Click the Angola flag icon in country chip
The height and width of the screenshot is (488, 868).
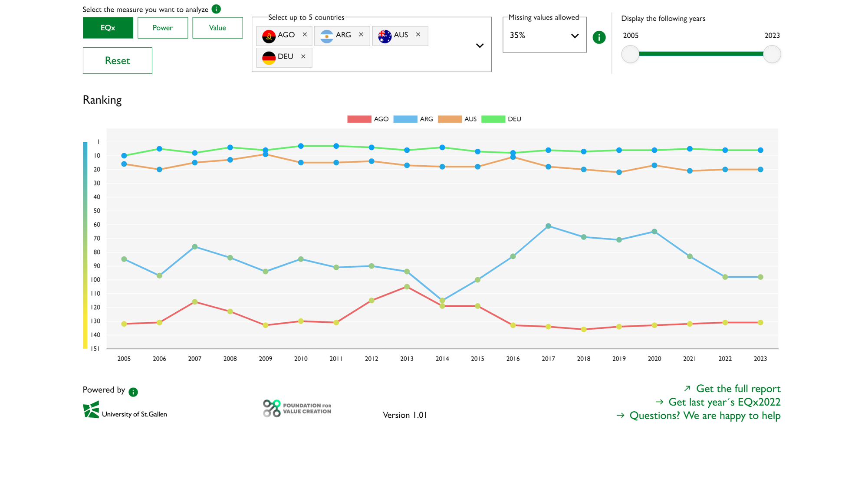[x=270, y=36]
